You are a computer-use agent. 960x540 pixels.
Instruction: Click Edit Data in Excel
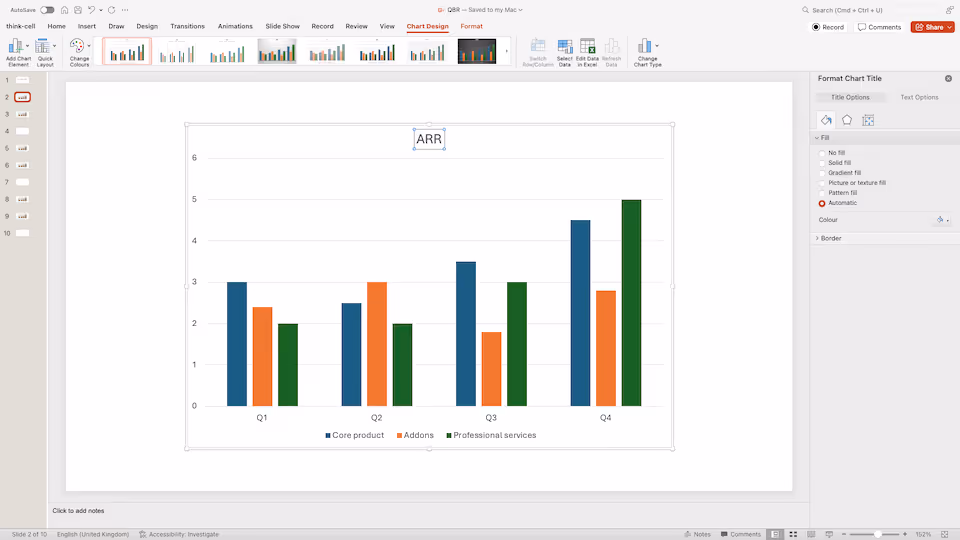coord(587,53)
